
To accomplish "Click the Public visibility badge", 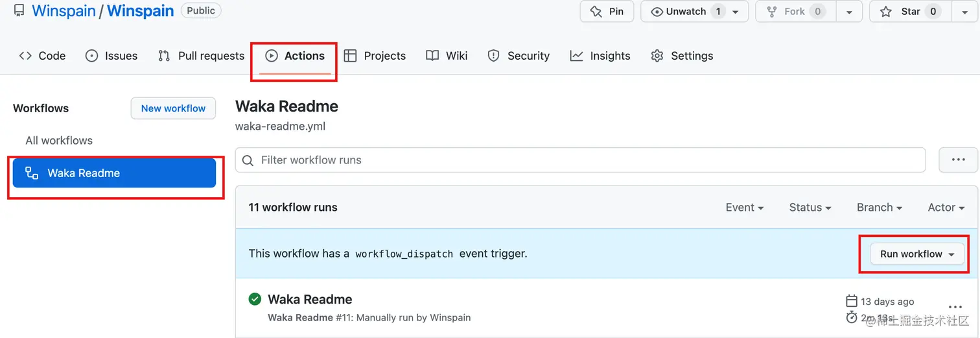I will pyautogui.click(x=201, y=10).
